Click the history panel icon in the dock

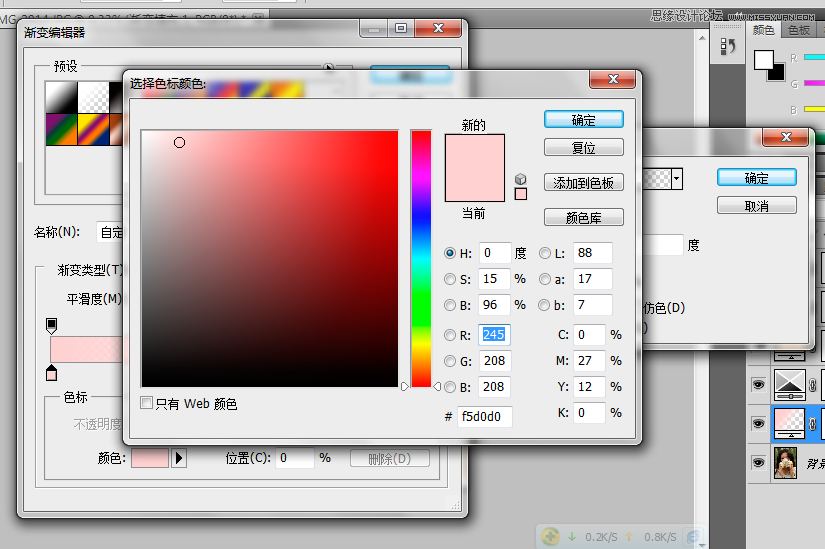click(x=728, y=46)
